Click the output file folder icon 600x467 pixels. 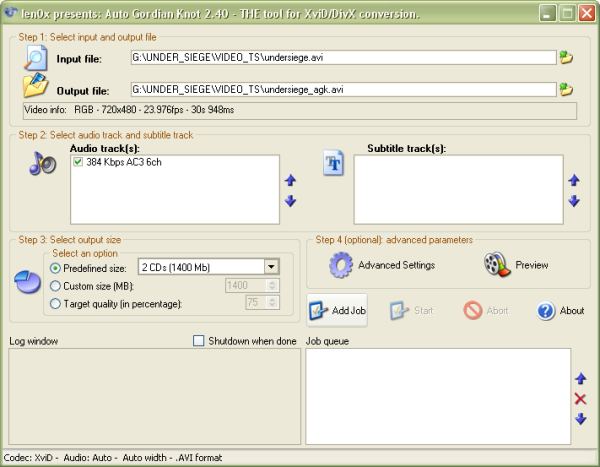click(x=36, y=85)
